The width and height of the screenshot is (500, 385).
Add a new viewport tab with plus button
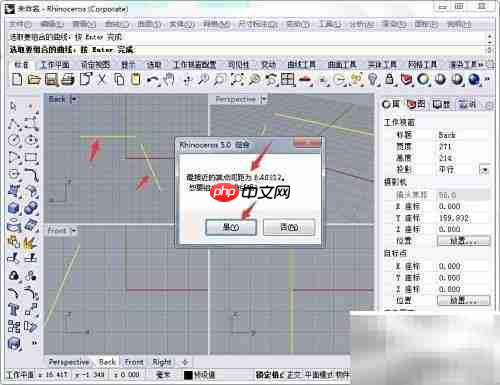[x=186, y=362]
